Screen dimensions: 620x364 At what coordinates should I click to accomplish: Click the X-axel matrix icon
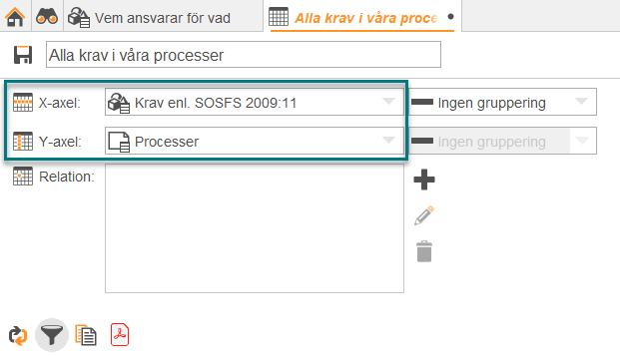[x=23, y=103]
